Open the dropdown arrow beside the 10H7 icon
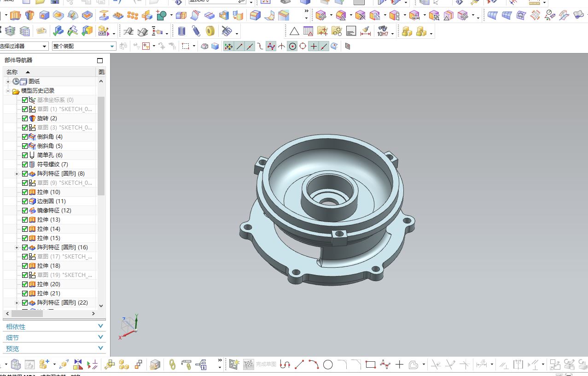 393,33
